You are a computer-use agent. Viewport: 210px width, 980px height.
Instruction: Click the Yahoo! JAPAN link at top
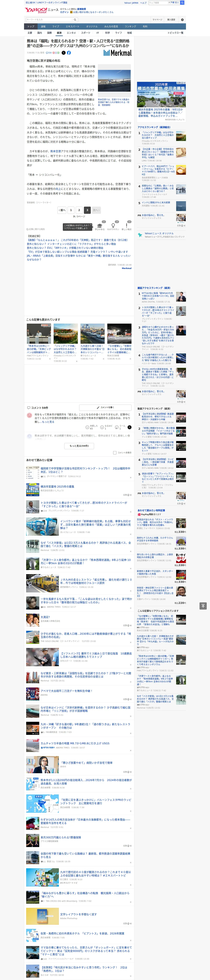[131, 3]
